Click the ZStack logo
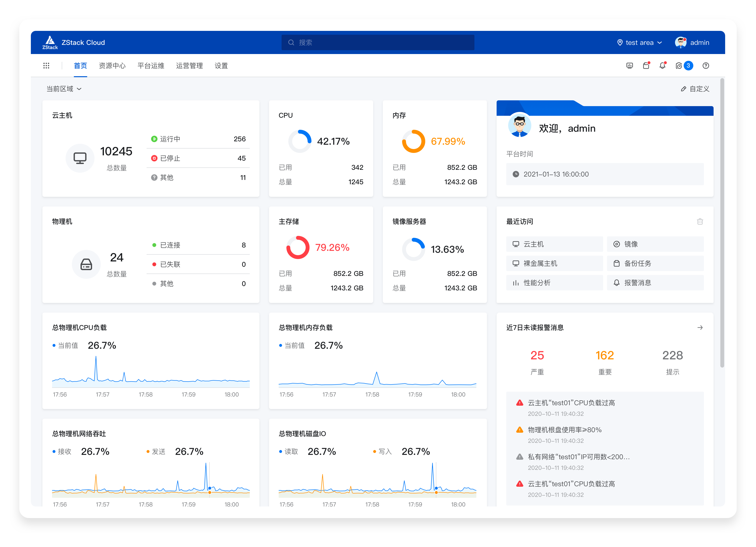 pos(50,42)
